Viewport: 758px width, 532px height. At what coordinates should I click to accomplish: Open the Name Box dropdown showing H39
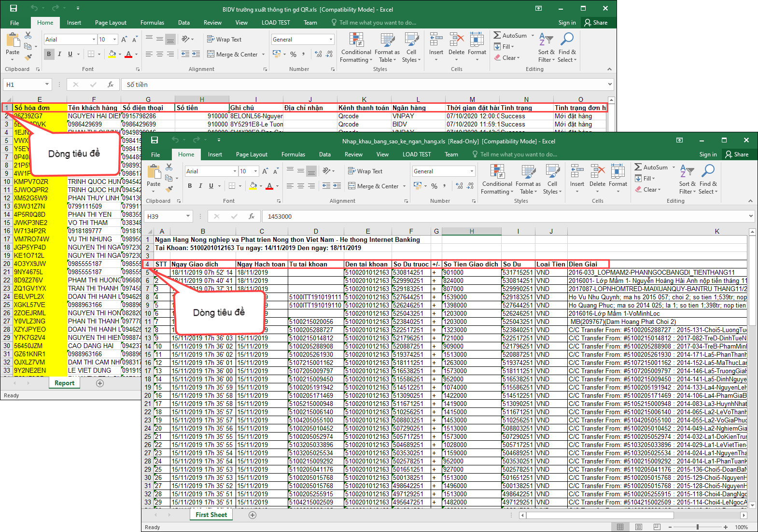coord(188,217)
